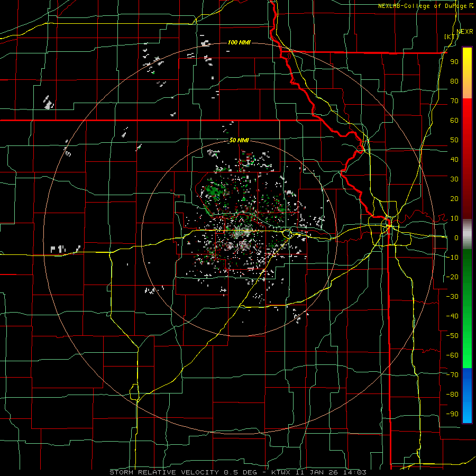Pick the blue bottom segment of the color bar
476x476 pixels.
pos(467,396)
